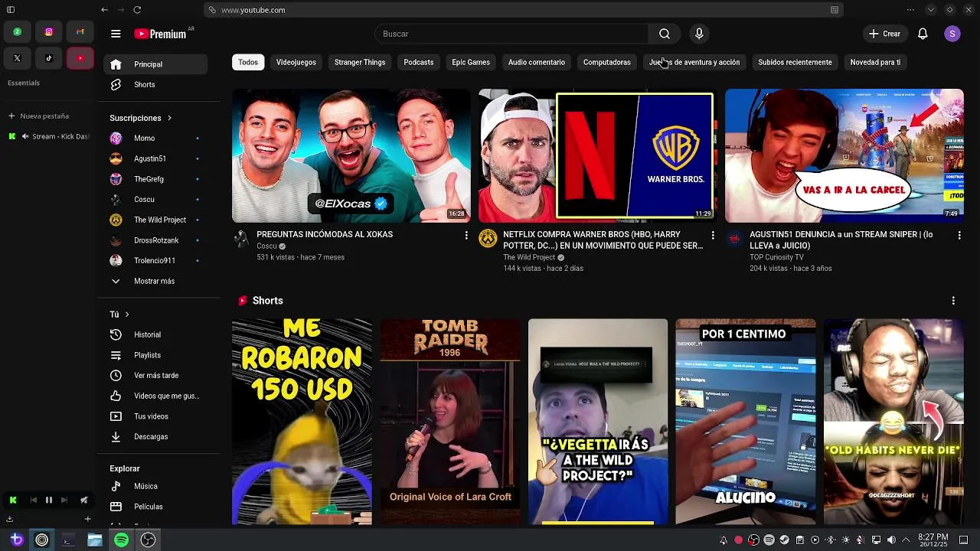Reload the page with the refresh icon
This screenshot has height=551, width=980.
[x=137, y=10]
